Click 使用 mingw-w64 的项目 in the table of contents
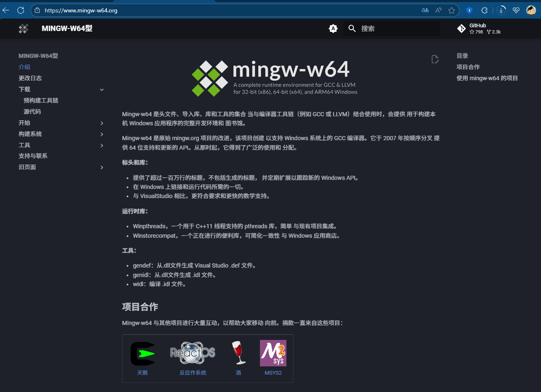This screenshot has width=541, height=392. 487,78
